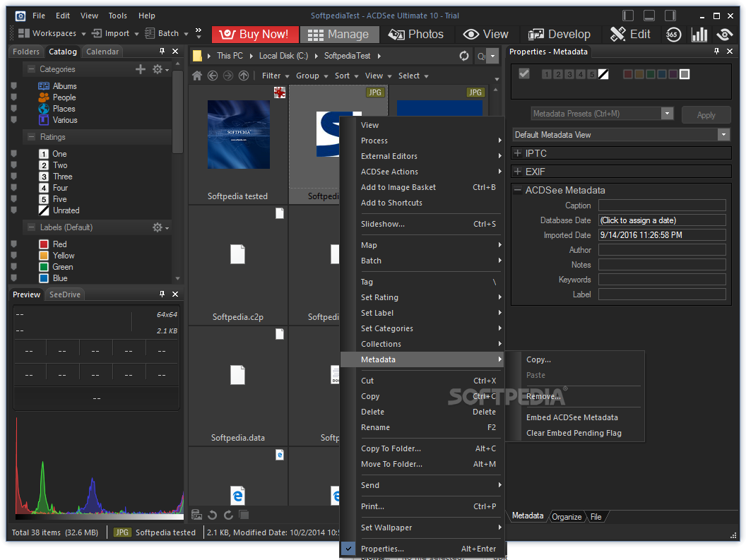The width and height of the screenshot is (746, 560).
Task: Open Metadata Presets dropdown
Action: (x=667, y=113)
